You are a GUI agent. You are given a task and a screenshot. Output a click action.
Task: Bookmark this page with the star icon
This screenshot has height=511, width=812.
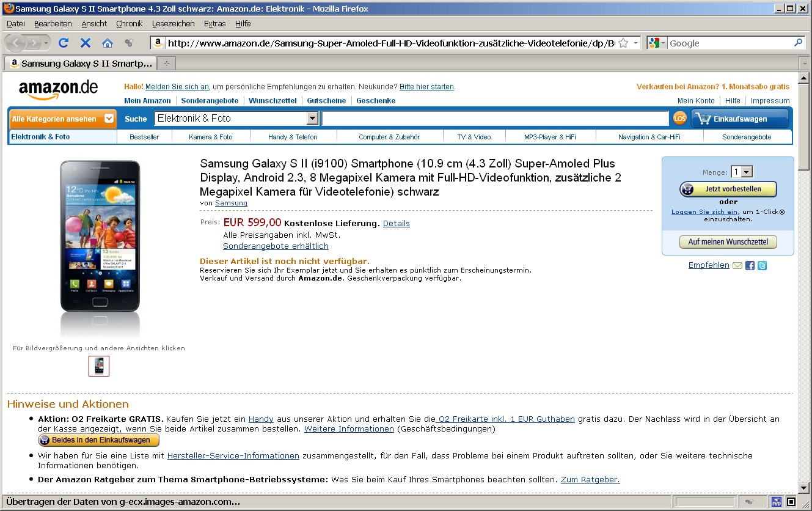(623, 43)
